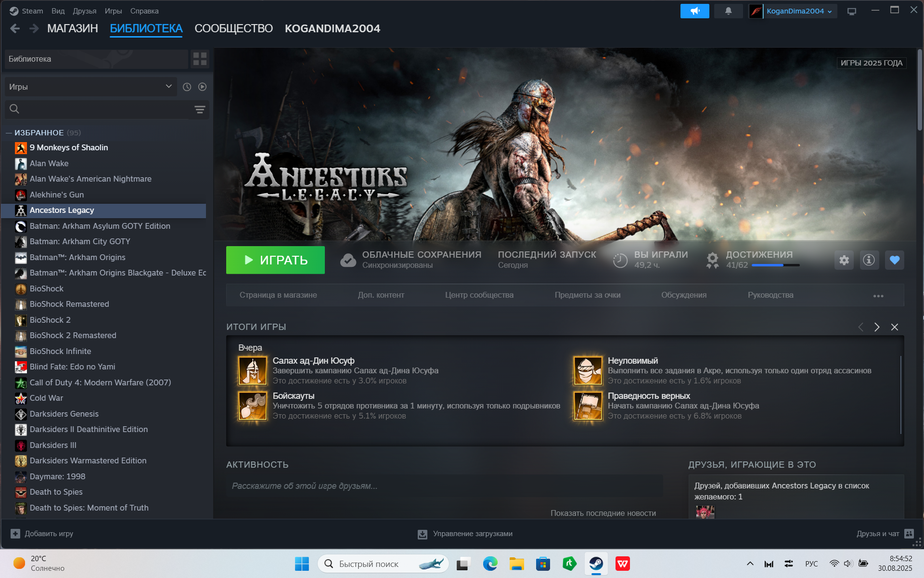The height and width of the screenshot is (578, 924).
Task: Open game info icon
Action: tap(869, 260)
